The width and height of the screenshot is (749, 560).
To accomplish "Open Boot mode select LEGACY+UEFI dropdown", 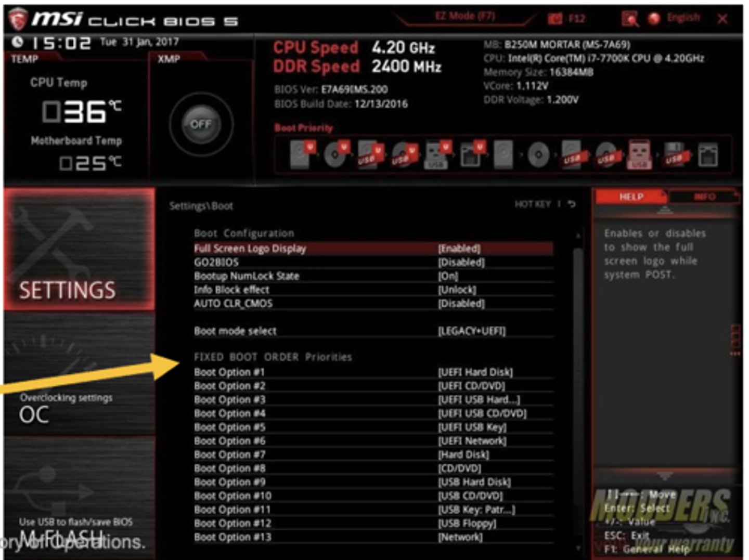I will click(471, 331).
